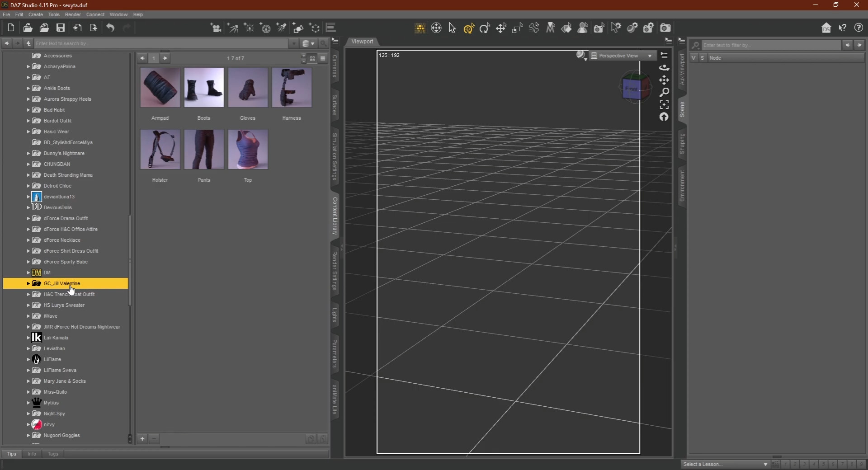Click the Open File folder icon
This screenshot has width=868, height=470.
point(28,28)
